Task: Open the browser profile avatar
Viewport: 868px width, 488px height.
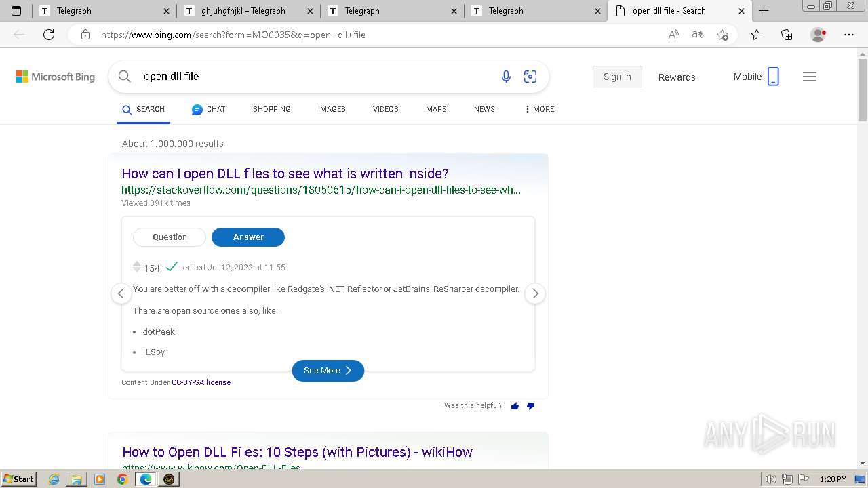Action: [818, 35]
